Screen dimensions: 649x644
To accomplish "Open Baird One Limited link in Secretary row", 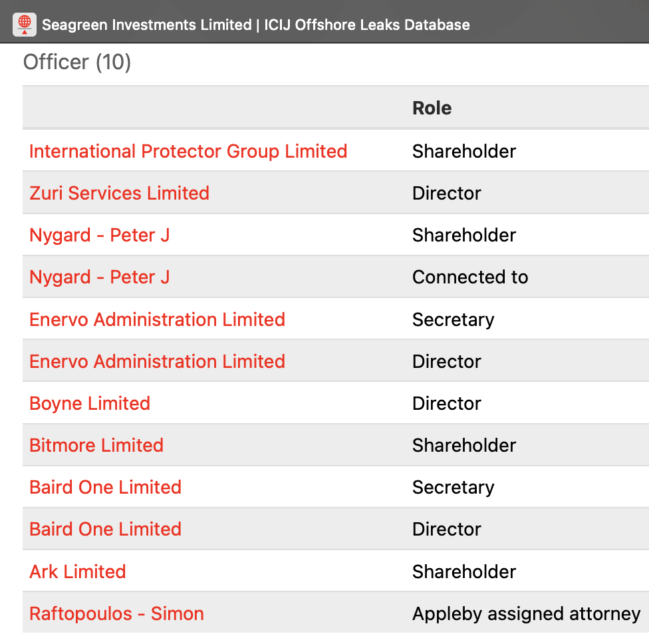I will click(105, 487).
